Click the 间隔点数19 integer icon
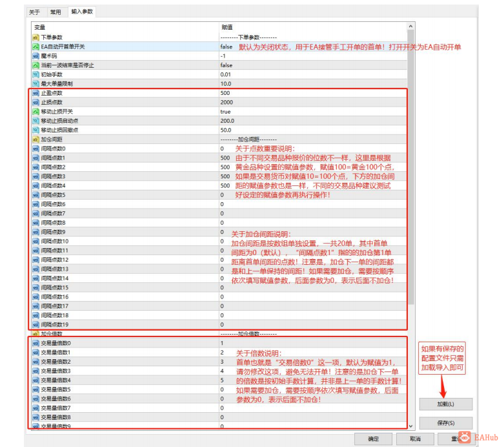Image resolution: width=504 pixels, height=447 pixels. coord(35,325)
